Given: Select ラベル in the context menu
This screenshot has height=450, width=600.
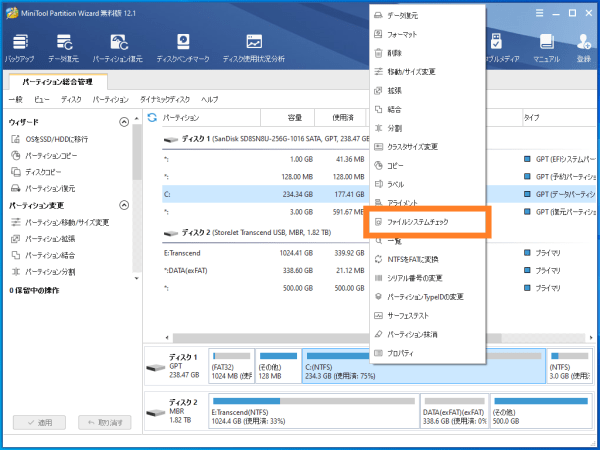Looking at the screenshot, I should [427, 184].
